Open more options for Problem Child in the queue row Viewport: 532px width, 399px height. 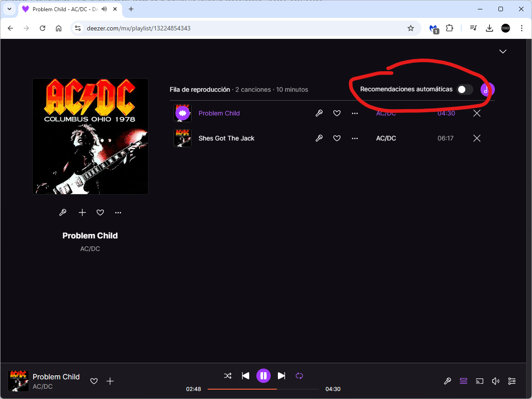click(x=355, y=113)
